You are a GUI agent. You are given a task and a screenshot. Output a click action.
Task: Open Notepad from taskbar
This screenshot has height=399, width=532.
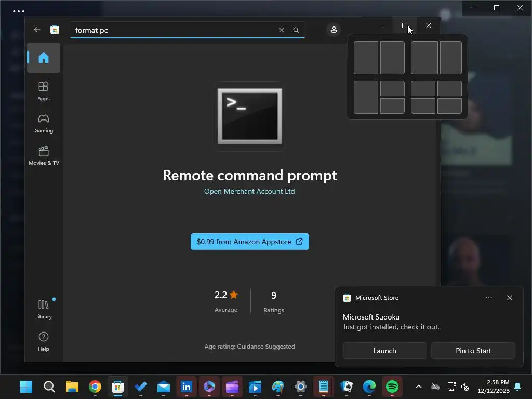pos(323,387)
